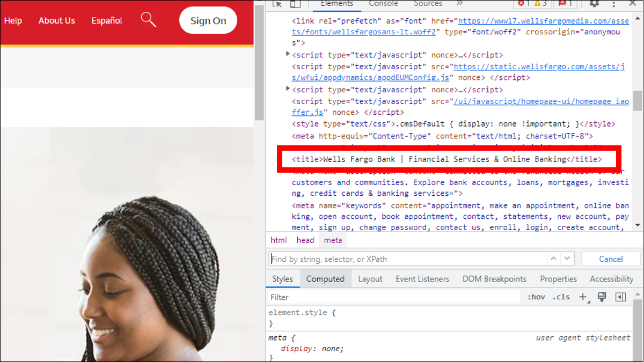The width and height of the screenshot is (644, 362).
Task: Select head in the breadcrumb bar
Action: (x=305, y=240)
